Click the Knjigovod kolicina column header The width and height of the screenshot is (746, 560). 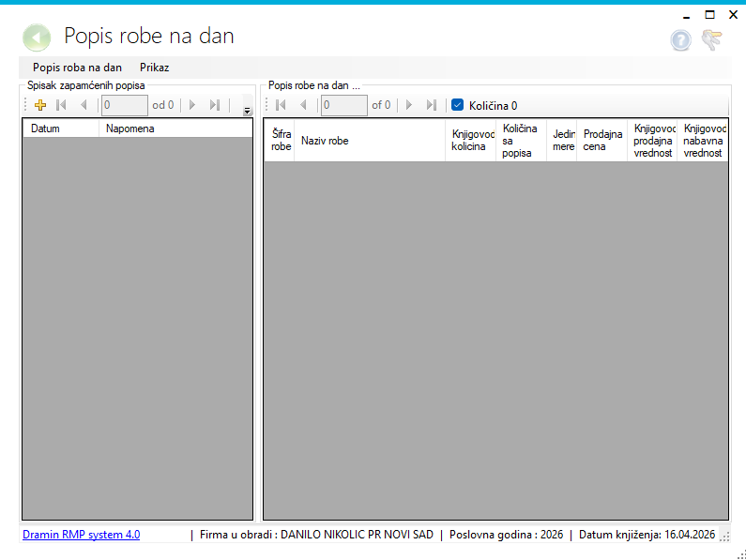(470, 141)
